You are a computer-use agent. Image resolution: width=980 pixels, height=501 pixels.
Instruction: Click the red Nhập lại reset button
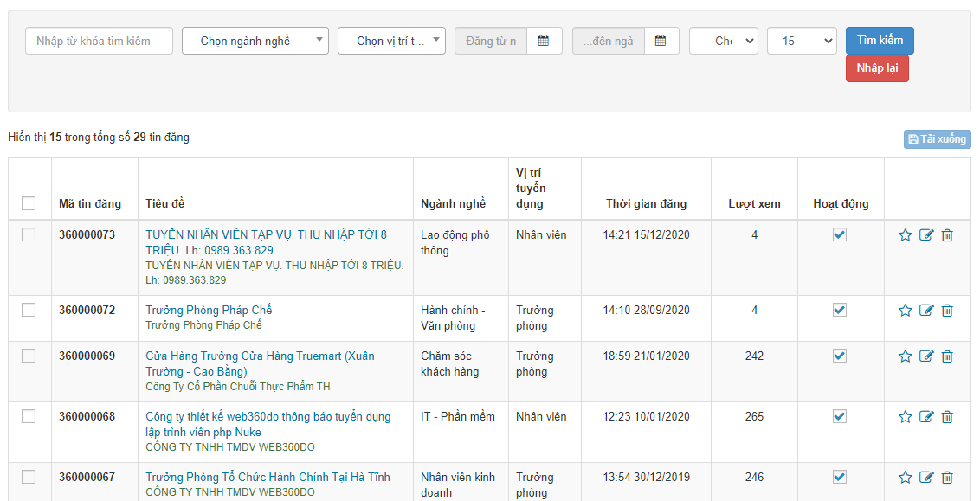point(877,68)
